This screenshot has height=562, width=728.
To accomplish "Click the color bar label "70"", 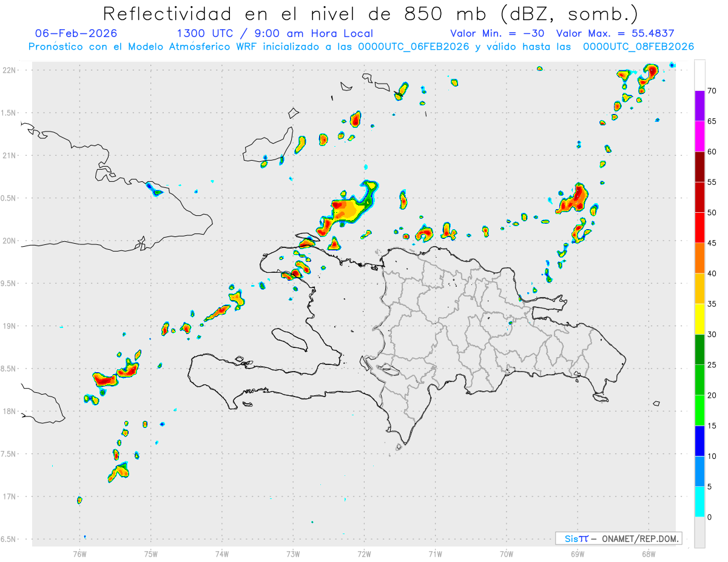I will pos(712,91).
